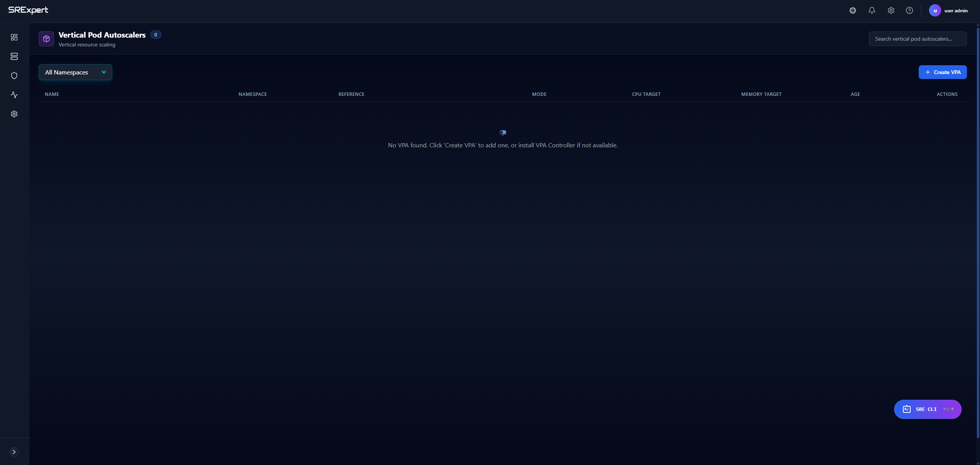This screenshot has width=980, height=465.
Task: Open the activity pulse monitoring icon
Action: coord(14,95)
